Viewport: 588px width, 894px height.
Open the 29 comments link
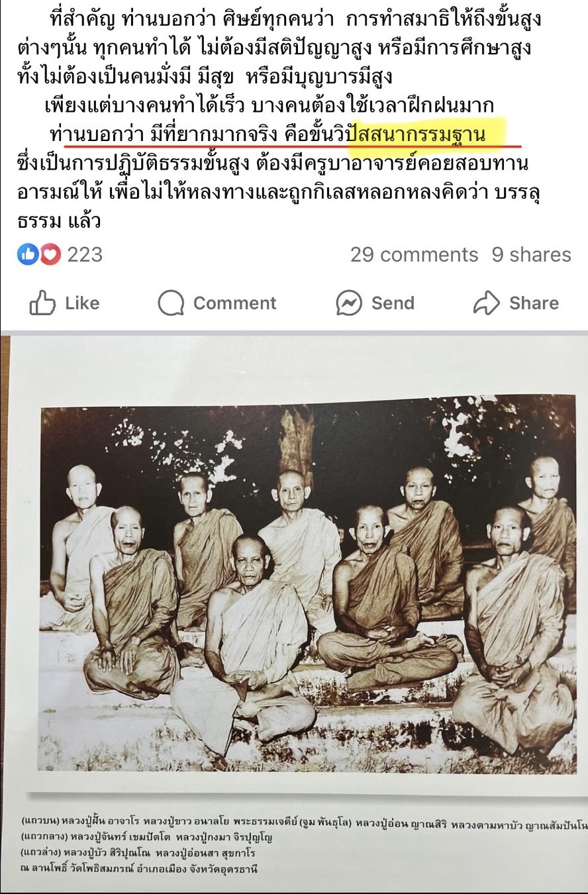tap(414, 254)
